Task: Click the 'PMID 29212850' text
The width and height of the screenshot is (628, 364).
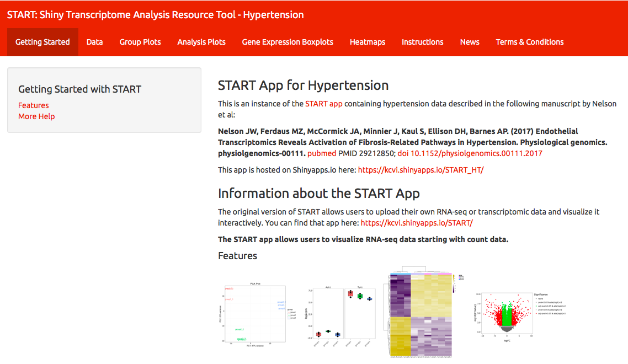Action: (x=367, y=153)
